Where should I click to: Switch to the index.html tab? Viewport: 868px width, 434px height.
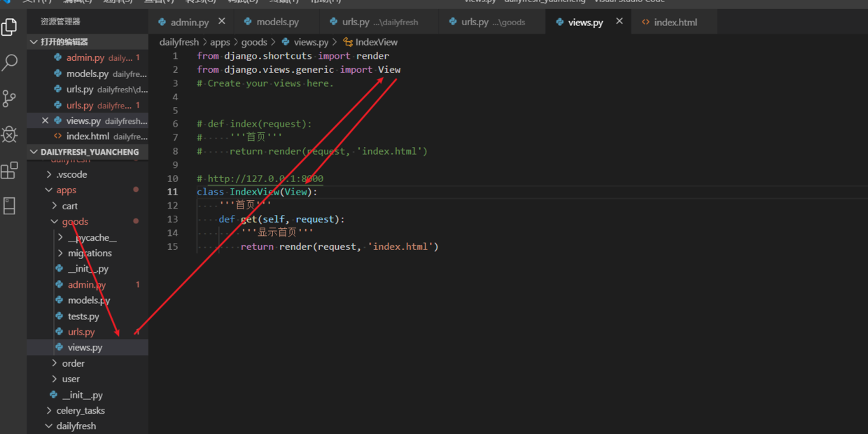click(675, 22)
